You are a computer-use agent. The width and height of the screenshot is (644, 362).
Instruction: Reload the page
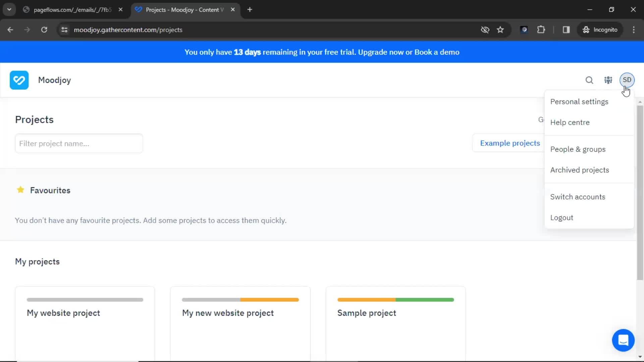pyautogui.click(x=44, y=30)
